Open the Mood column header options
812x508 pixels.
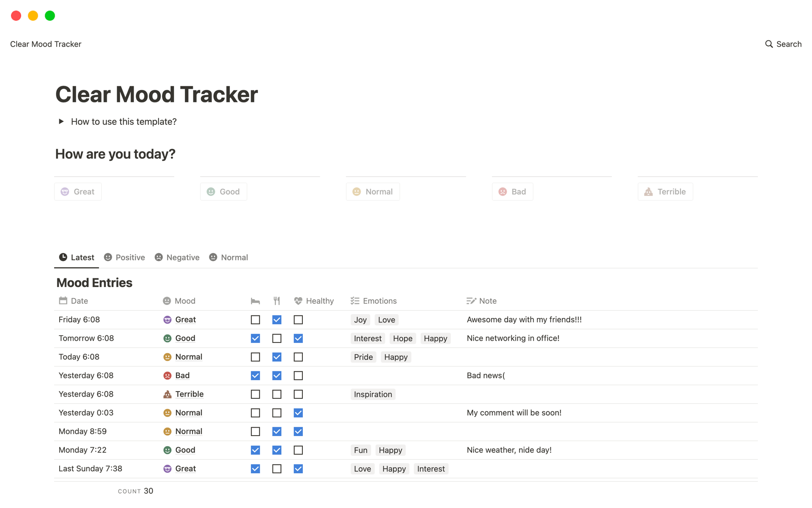[x=185, y=301]
